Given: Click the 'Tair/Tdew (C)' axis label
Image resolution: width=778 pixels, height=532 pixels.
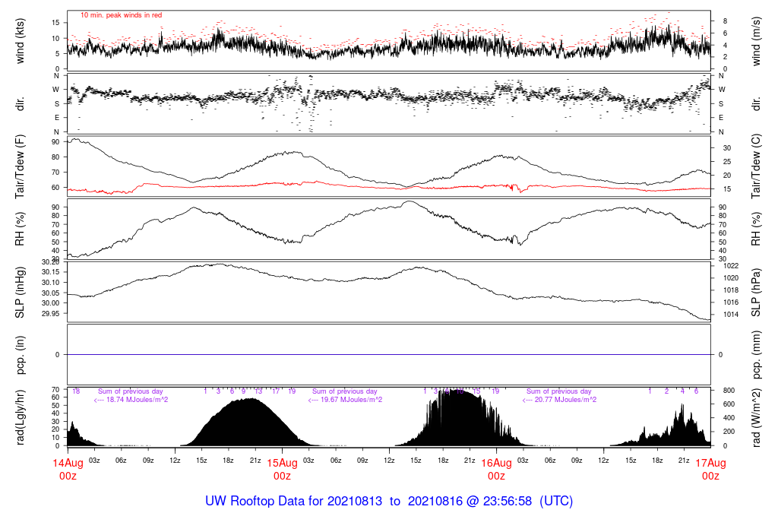Looking at the screenshot, I should 756,166.
